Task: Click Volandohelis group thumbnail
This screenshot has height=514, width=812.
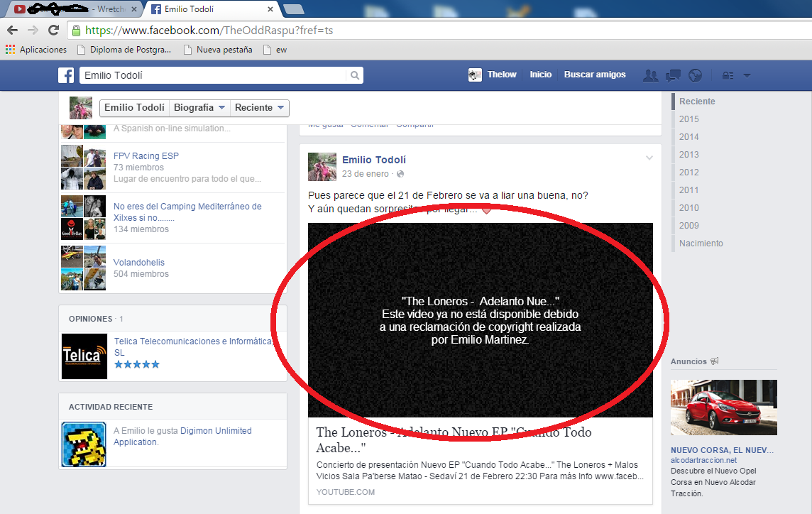Action: point(83,268)
